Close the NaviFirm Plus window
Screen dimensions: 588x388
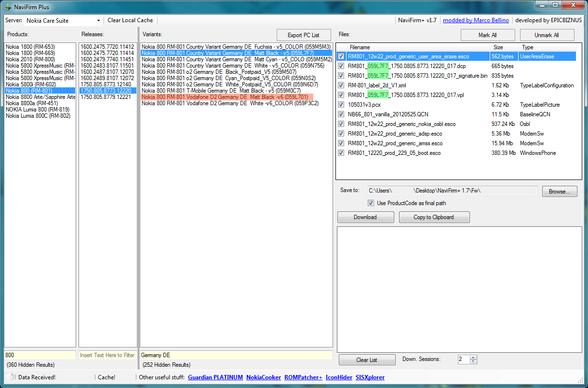point(573,5)
